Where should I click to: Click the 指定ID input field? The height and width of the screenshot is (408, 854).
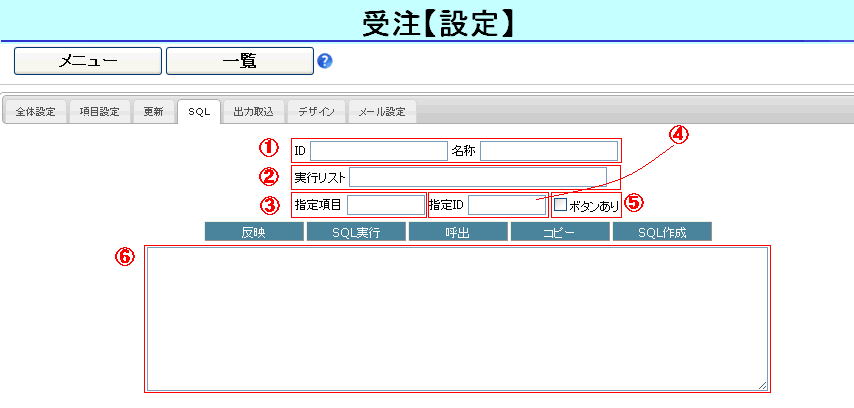[x=506, y=205]
